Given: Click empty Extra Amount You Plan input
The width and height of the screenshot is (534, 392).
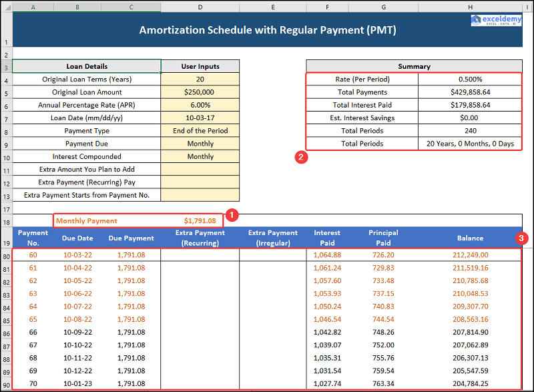Looking at the screenshot, I should click(x=200, y=169).
